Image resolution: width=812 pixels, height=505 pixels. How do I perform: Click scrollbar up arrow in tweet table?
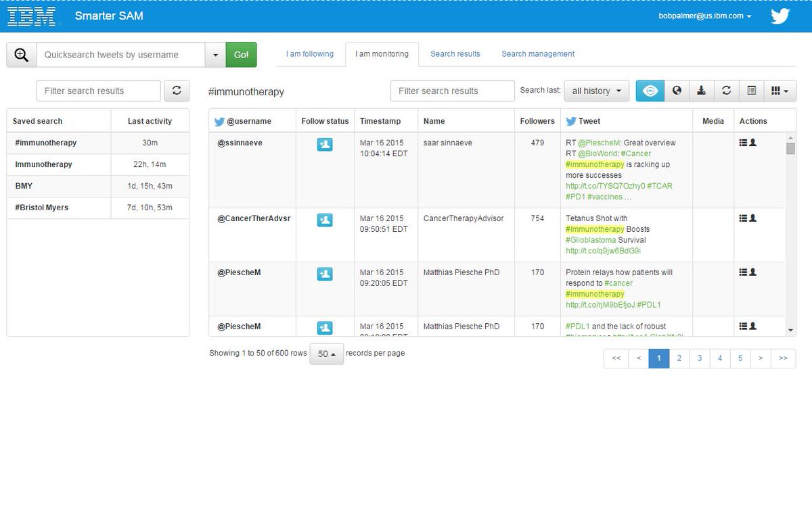tap(790, 137)
